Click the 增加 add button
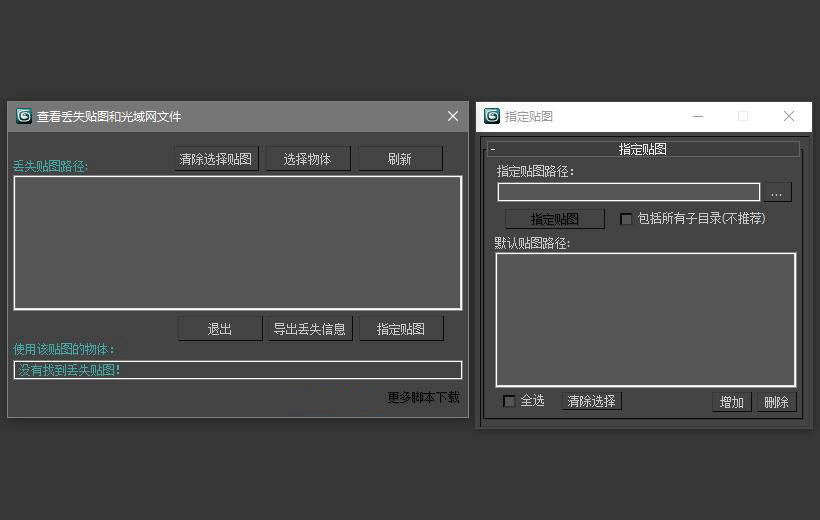820x520 pixels. pos(732,402)
